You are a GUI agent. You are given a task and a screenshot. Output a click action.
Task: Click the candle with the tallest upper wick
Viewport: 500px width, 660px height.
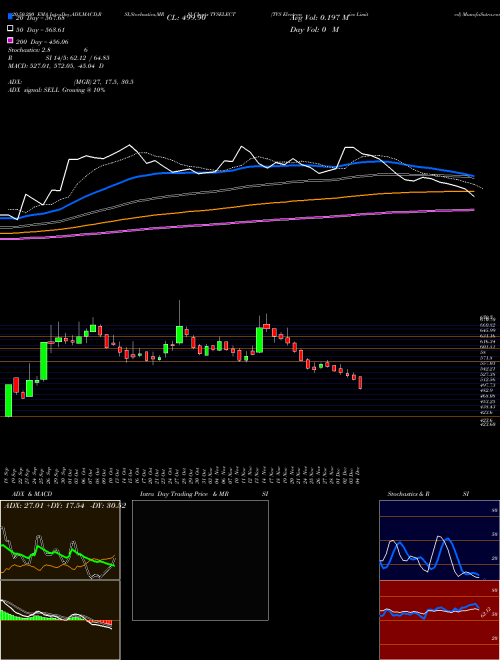[179, 335]
